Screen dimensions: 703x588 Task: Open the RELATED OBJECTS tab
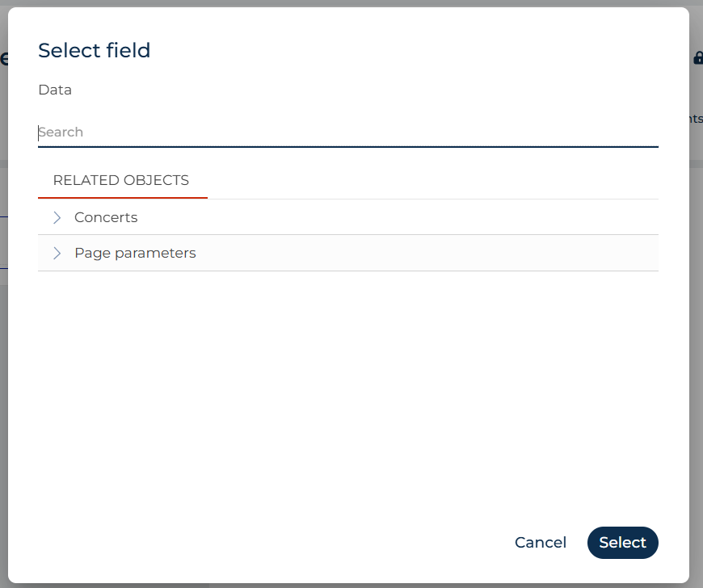[121, 180]
